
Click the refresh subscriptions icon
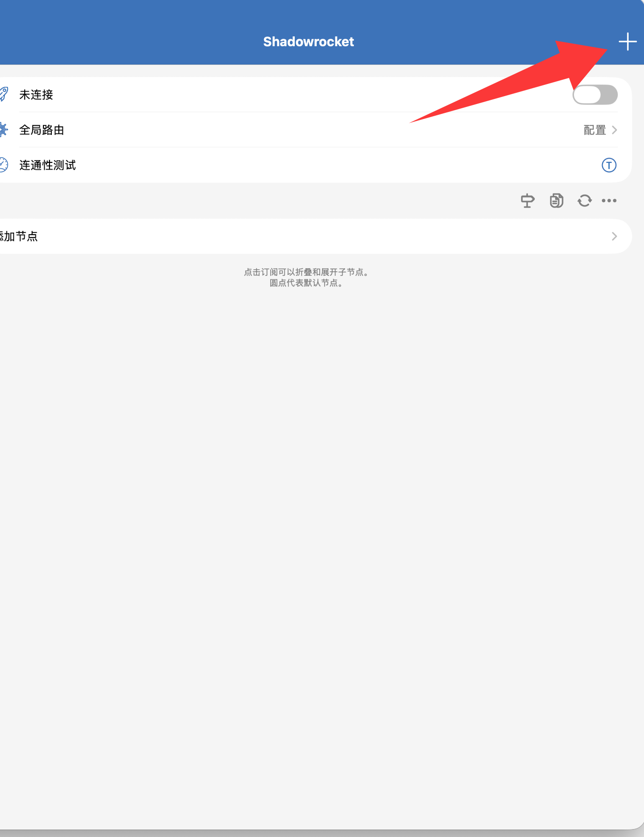click(x=584, y=201)
